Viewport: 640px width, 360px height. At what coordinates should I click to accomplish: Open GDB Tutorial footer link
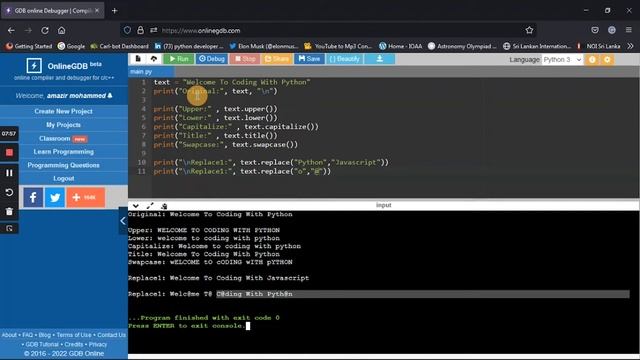(42, 344)
